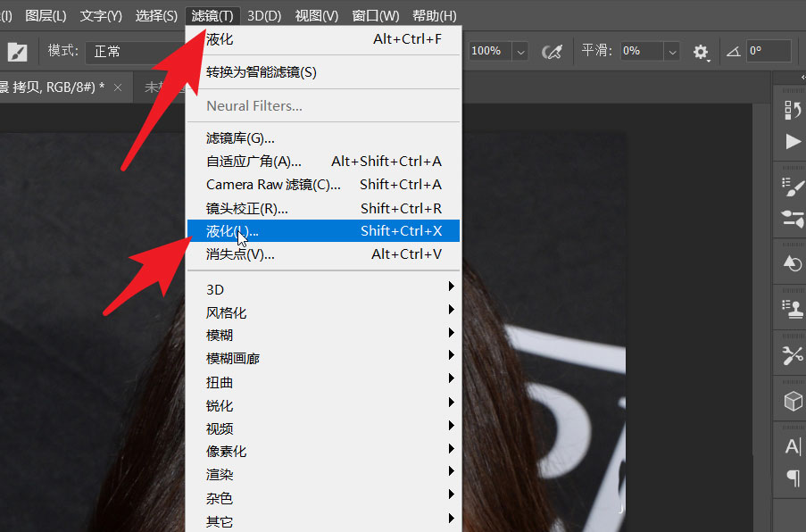Open the 像素化 submenu

coord(323,452)
